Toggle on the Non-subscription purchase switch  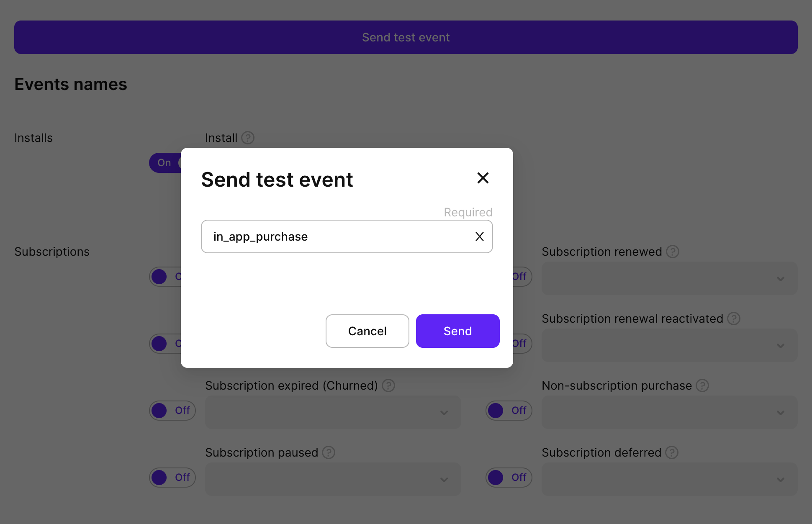(x=509, y=410)
